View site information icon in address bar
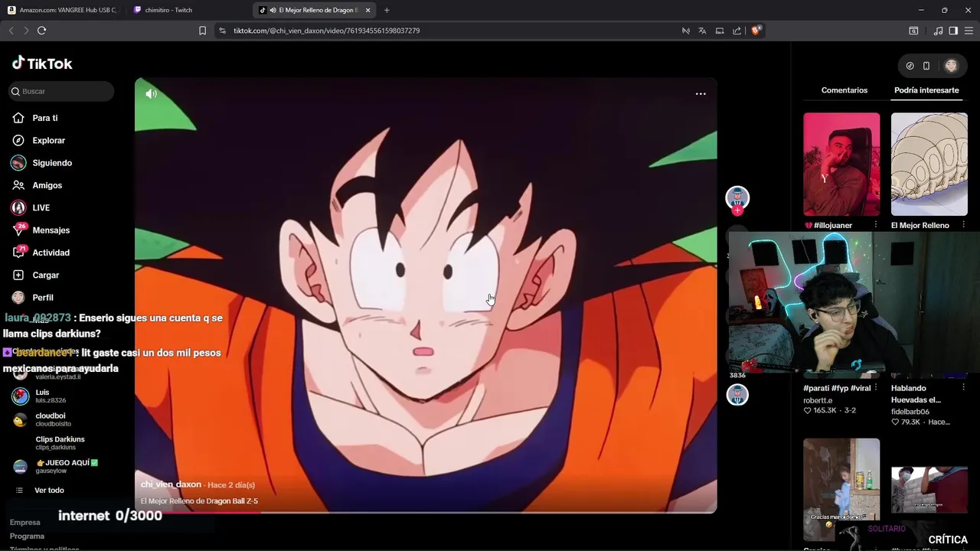 click(x=222, y=31)
